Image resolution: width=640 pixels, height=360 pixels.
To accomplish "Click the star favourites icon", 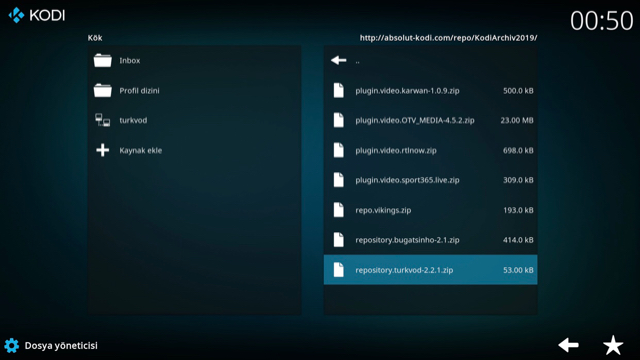I will click(613, 345).
